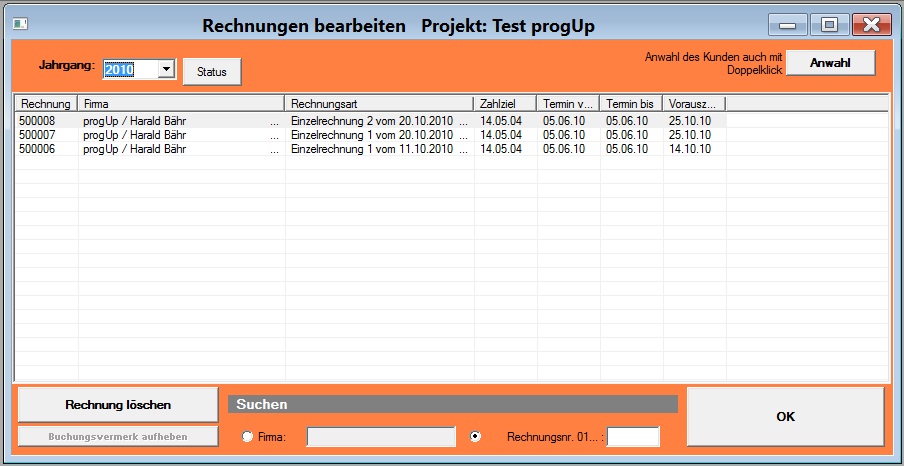Image resolution: width=904 pixels, height=466 pixels.
Task: Click the Rechnung löschen button
Action: [x=118, y=405]
